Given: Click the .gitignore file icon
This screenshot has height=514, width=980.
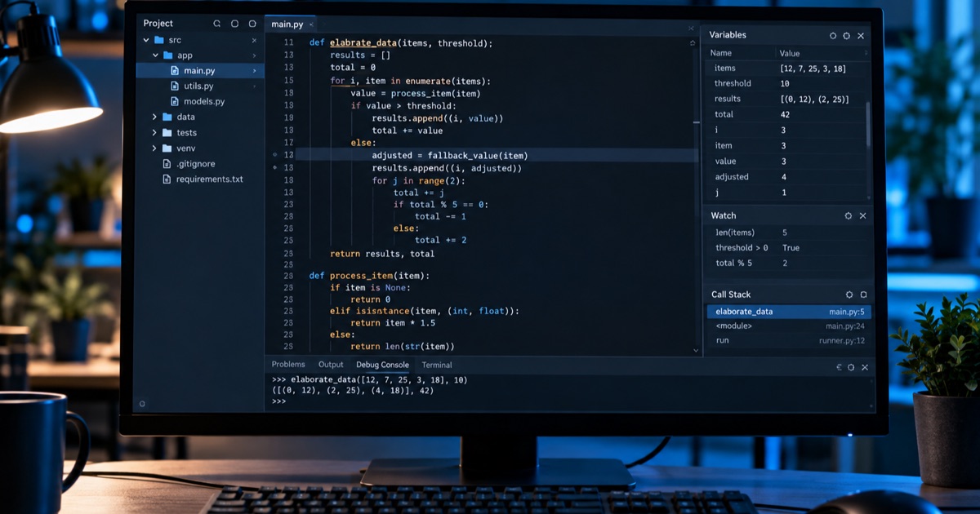Looking at the screenshot, I should pyautogui.click(x=167, y=164).
